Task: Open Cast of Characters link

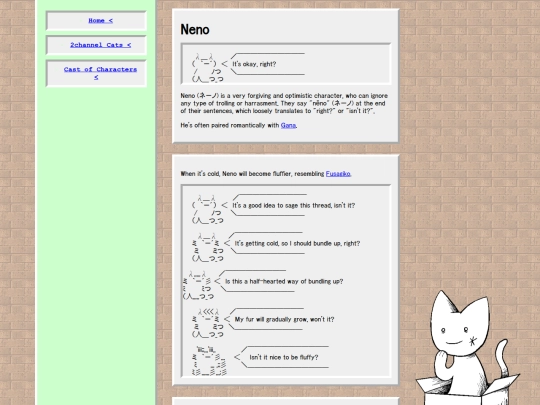Action: [100, 73]
